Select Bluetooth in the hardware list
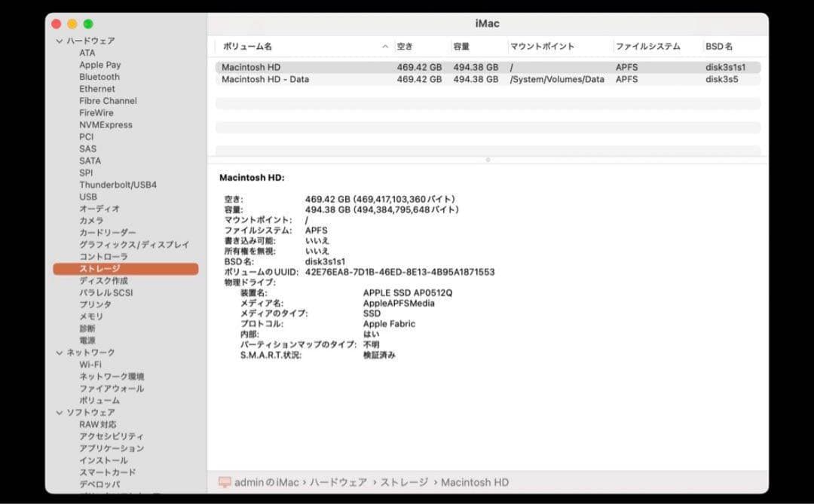This screenshot has height=504, width=814. [x=99, y=77]
